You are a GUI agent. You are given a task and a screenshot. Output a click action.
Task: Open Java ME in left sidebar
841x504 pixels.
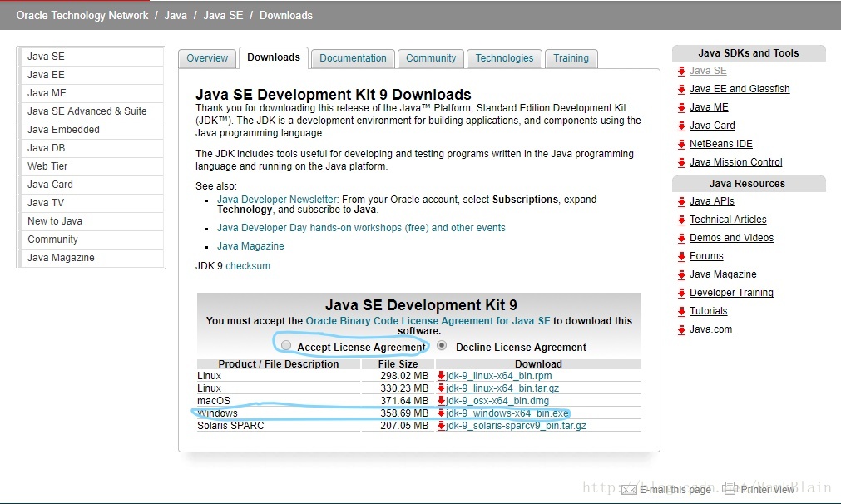coord(92,93)
